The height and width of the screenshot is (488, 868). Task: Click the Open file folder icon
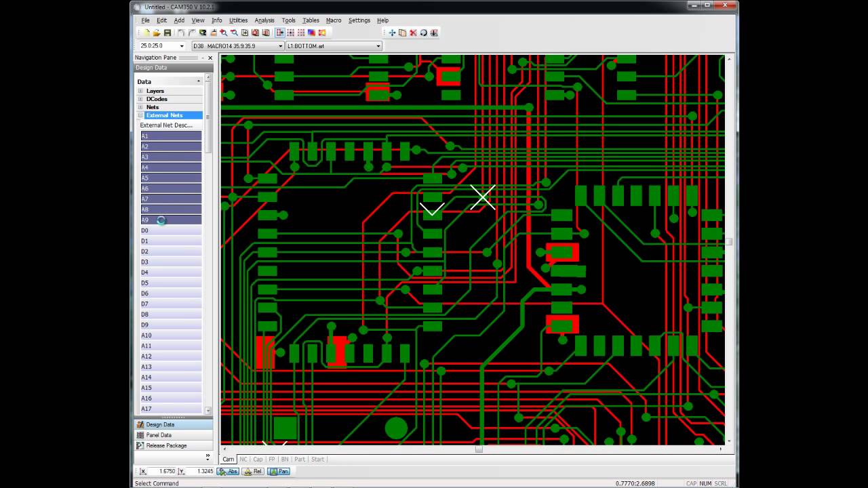(156, 33)
